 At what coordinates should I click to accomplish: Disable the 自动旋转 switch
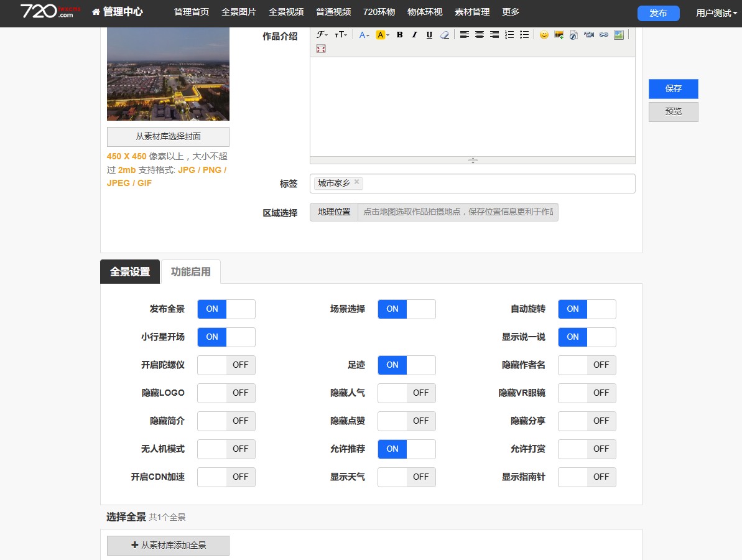point(587,309)
